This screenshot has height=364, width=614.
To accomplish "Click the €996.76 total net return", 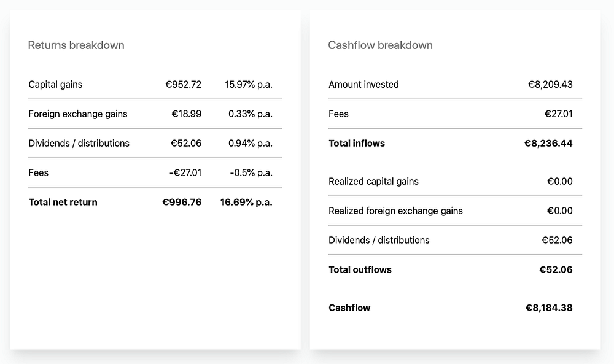I will (x=182, y=203).
